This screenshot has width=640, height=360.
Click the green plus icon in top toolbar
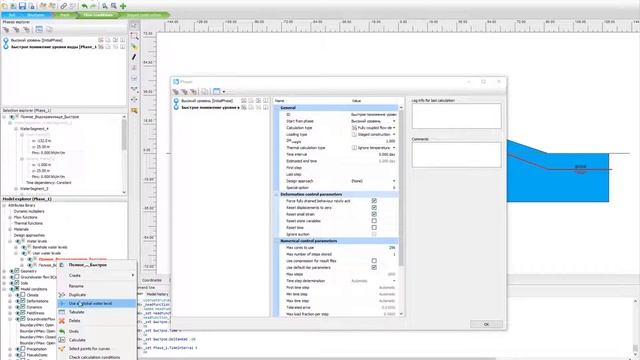(x=123, y=6)
